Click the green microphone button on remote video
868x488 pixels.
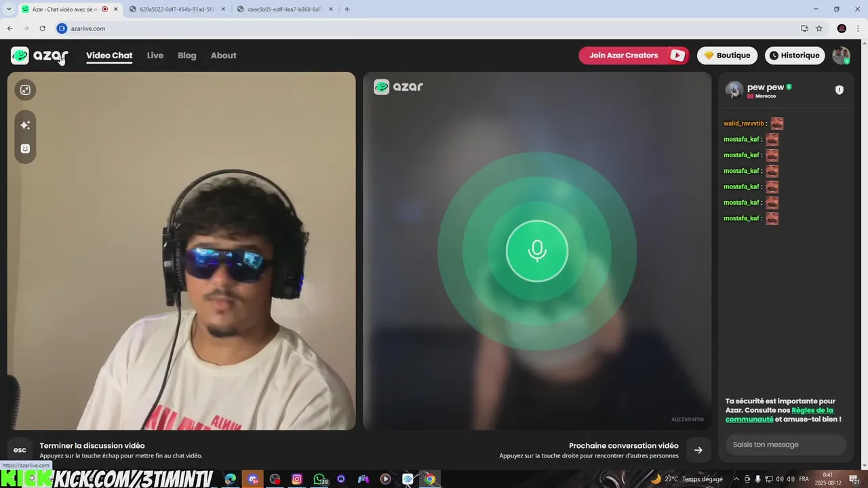tap(536, 251)
